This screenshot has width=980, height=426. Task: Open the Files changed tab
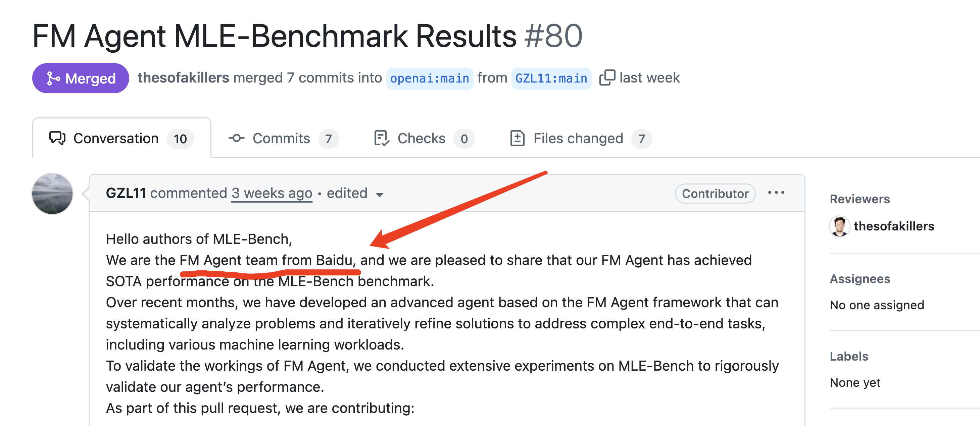(578, 138)
